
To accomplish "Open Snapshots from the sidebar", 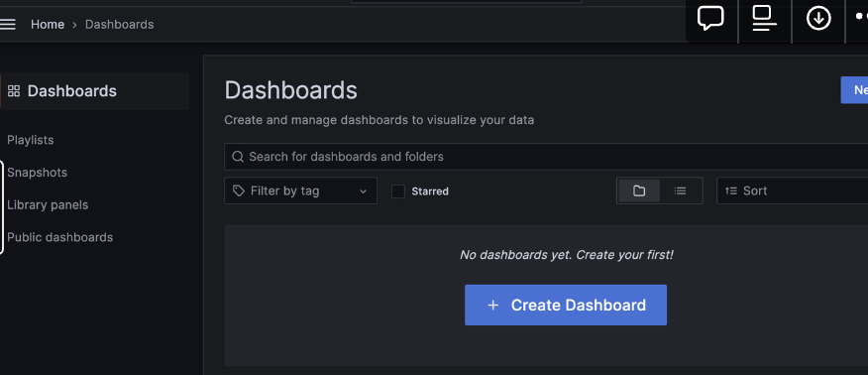I will (37, 173).
